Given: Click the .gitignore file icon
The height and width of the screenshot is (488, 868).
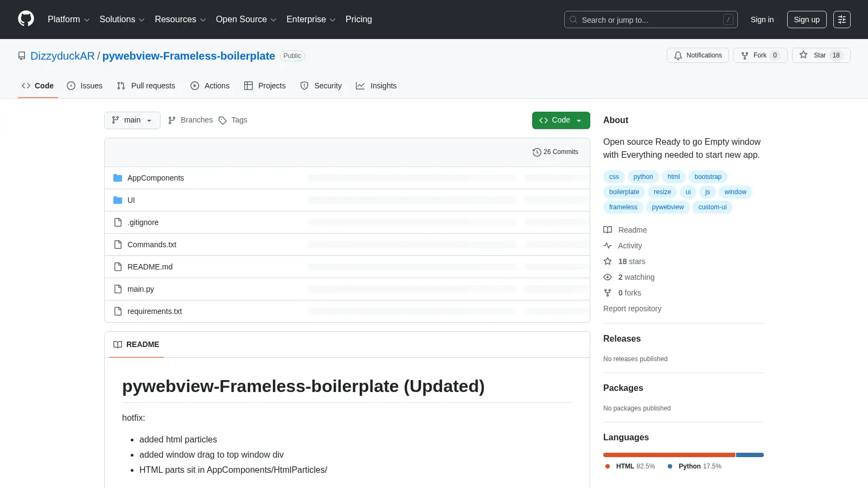Looking at the screenshot, I should pyautogui.click(x=118, y=222).
